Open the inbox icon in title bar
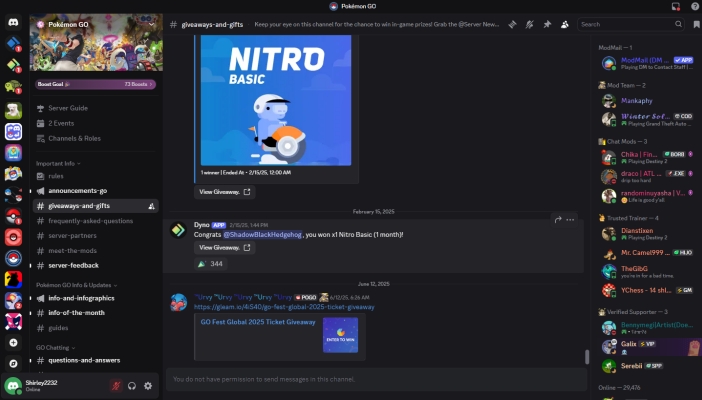Screen dimensions: 702x400 [676, 6]
